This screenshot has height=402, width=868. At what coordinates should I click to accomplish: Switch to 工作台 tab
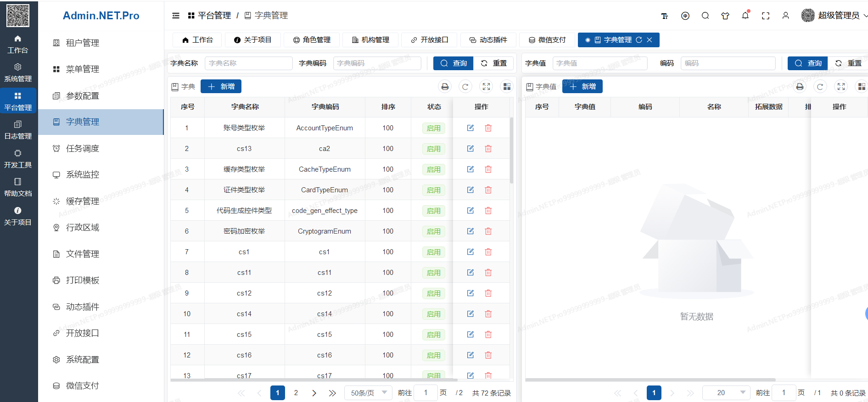(x=197, y=40)
